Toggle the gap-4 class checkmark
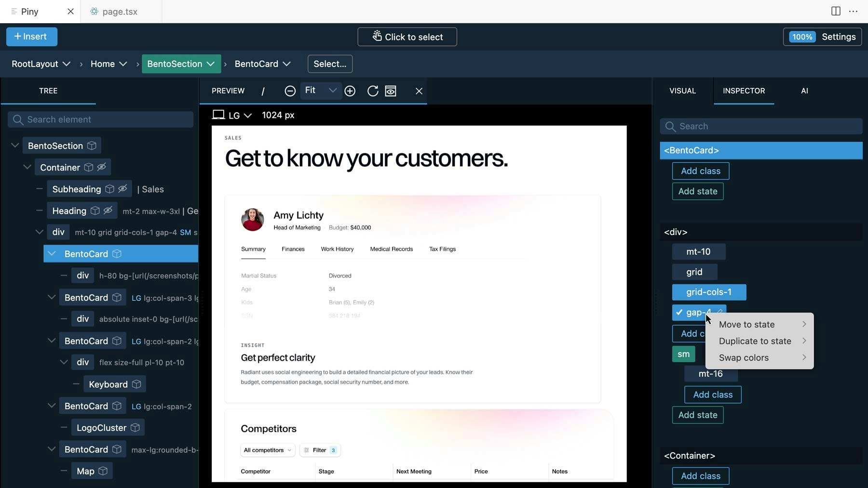868x488 pixels. click(x=679, y=312)
